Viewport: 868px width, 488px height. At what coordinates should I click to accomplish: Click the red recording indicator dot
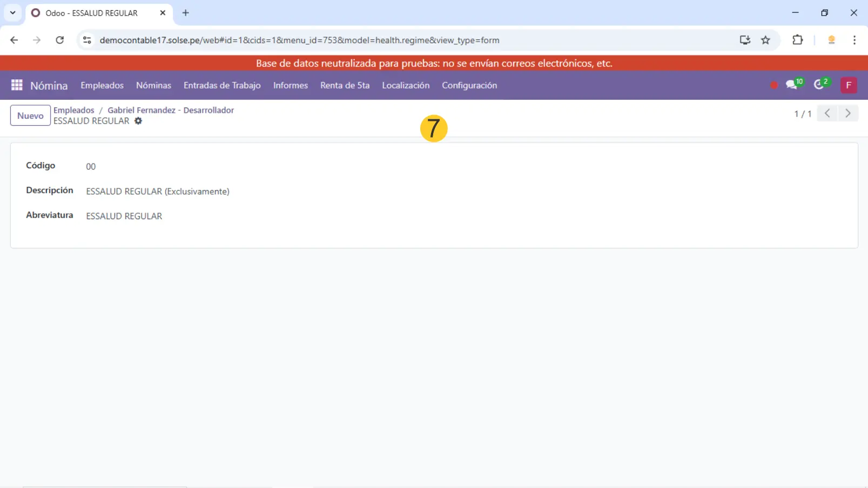773,85
